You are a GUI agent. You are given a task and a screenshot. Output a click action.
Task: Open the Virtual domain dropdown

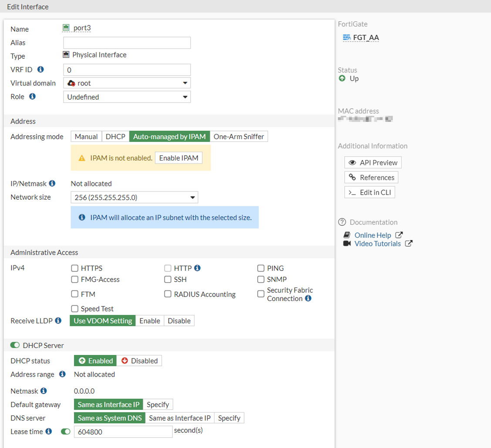[127, 83]
